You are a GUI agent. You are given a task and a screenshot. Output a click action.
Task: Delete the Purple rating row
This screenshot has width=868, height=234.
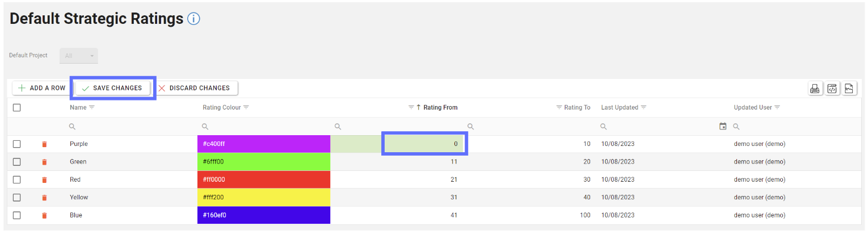tap(44, 144)
